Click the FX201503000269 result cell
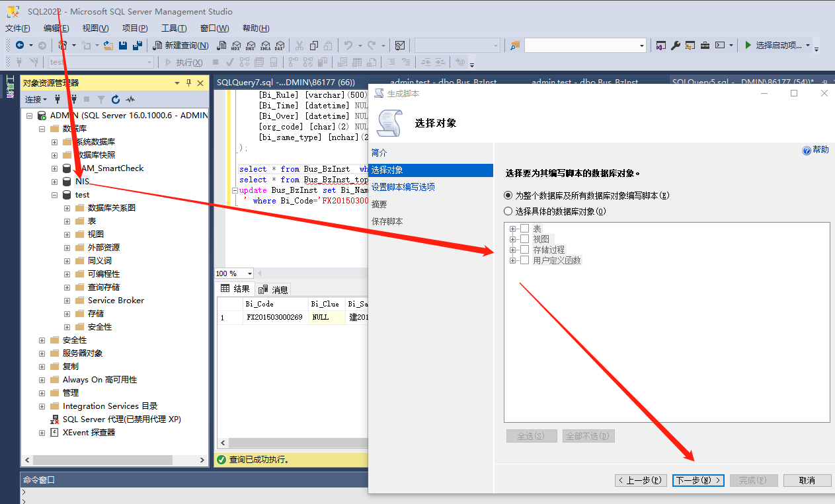 coord(274,317)
